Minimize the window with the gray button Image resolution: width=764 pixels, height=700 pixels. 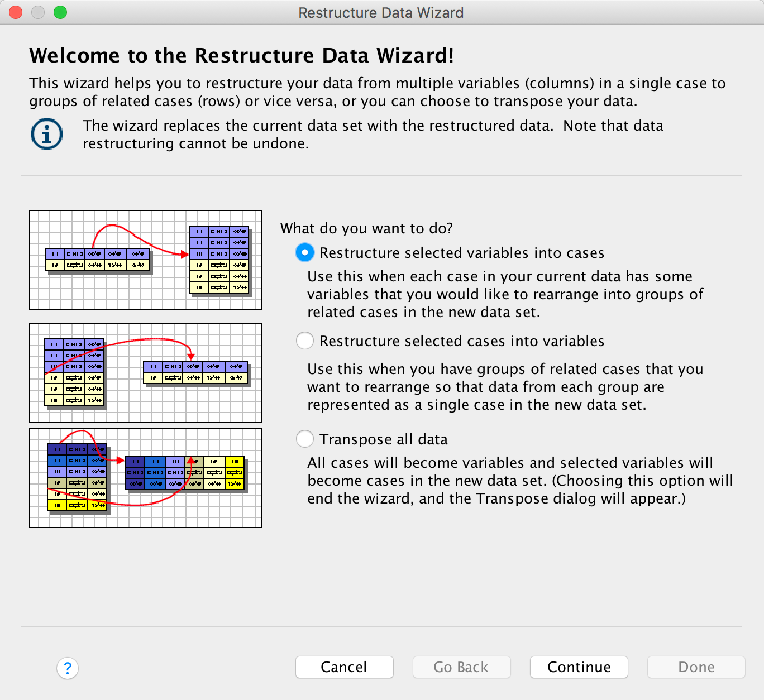(38, 12)
